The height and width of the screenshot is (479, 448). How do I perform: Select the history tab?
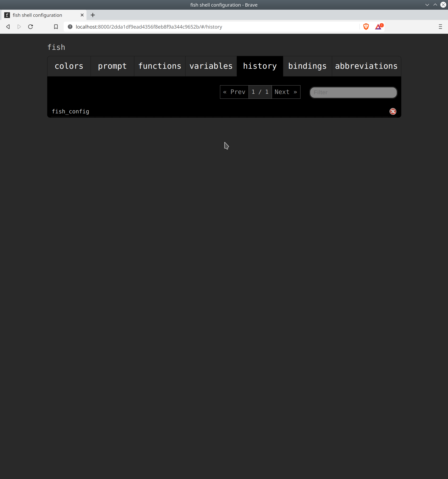260,66
